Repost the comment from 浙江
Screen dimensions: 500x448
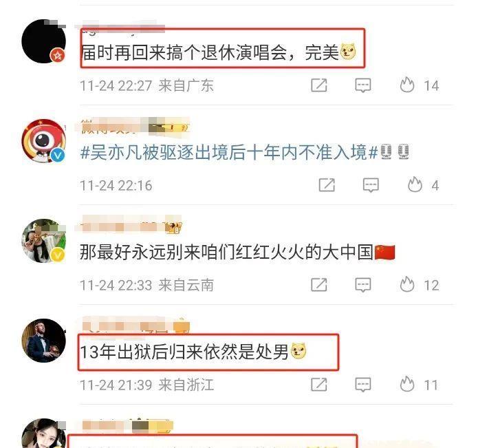pos(319,385)
